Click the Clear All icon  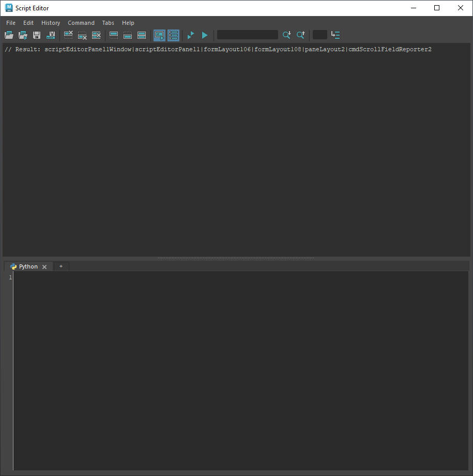(96, 35)
